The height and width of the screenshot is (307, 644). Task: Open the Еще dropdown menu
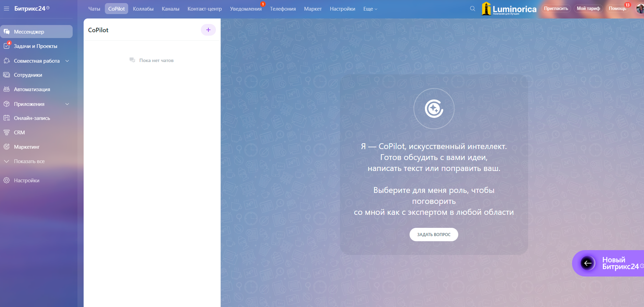370,9
